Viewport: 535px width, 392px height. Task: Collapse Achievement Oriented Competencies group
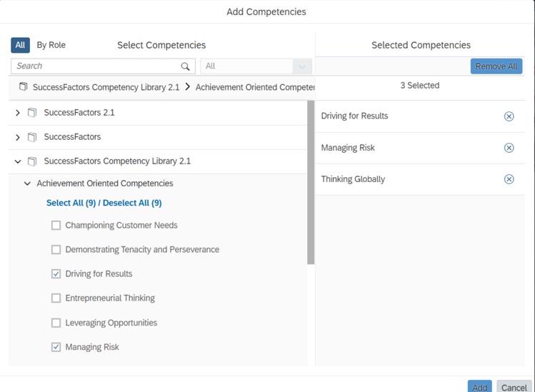pyautogui.click(x=27, y=184)
